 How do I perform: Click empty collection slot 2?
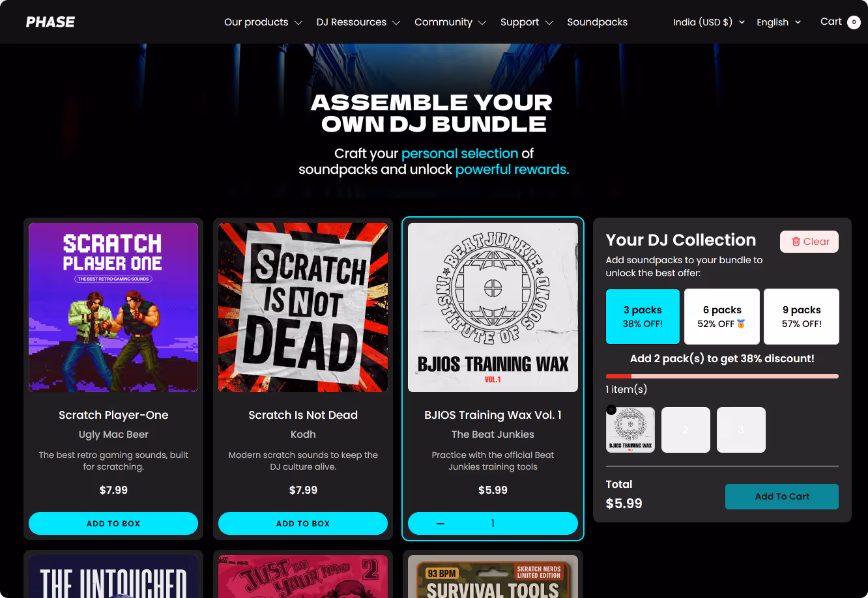coord(686,430)
